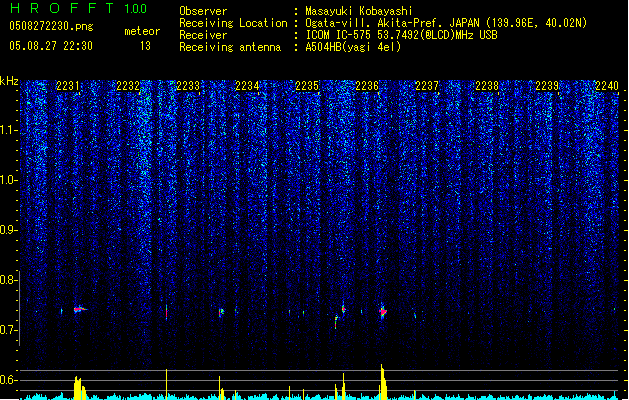Click the 'meteor' label
The height and width of the screenshot is (400, 629).
[x=142, y=31]
